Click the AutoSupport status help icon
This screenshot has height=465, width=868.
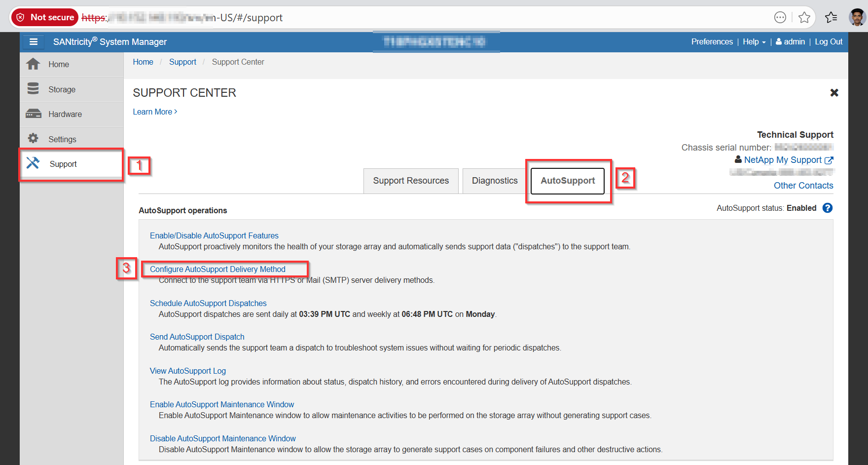click(828, 208)
